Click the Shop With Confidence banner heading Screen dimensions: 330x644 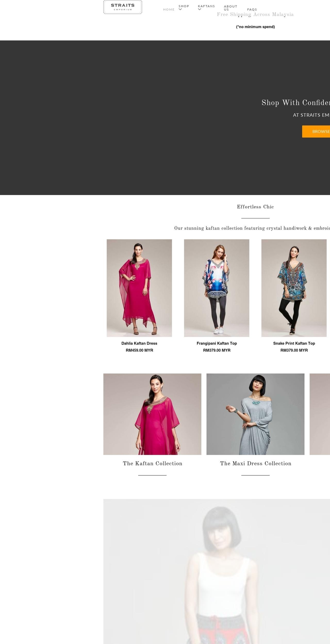(296, 103)
